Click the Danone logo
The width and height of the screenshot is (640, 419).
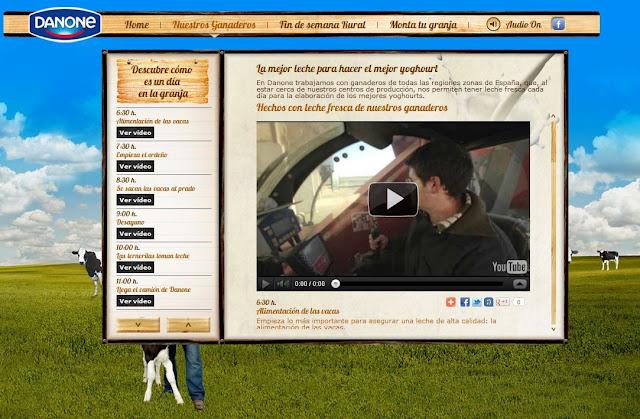click(x=65, y=24)
